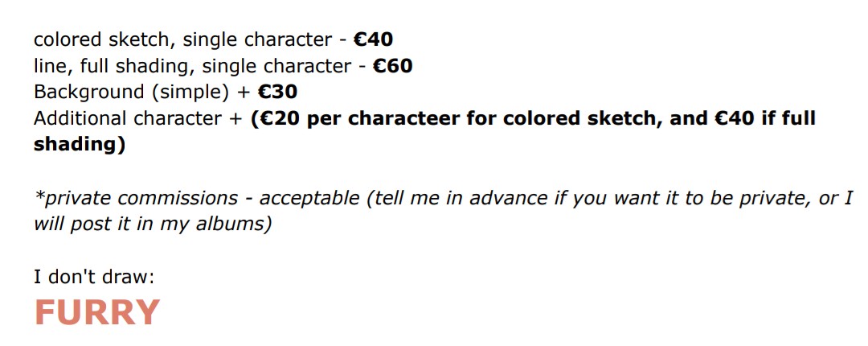Viewport: 868px width, 346px height.
Task: Click the italic "*private commissions" text
Action: point(136,198)
